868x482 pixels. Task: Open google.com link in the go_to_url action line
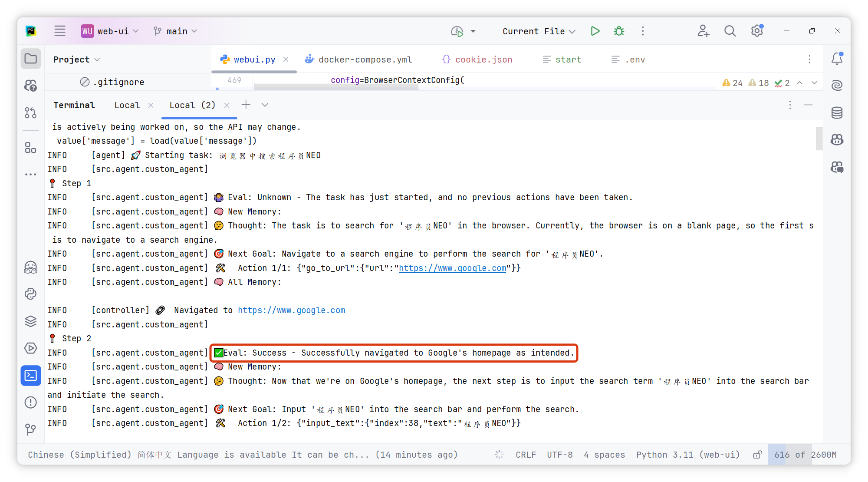tap(452, 268)
